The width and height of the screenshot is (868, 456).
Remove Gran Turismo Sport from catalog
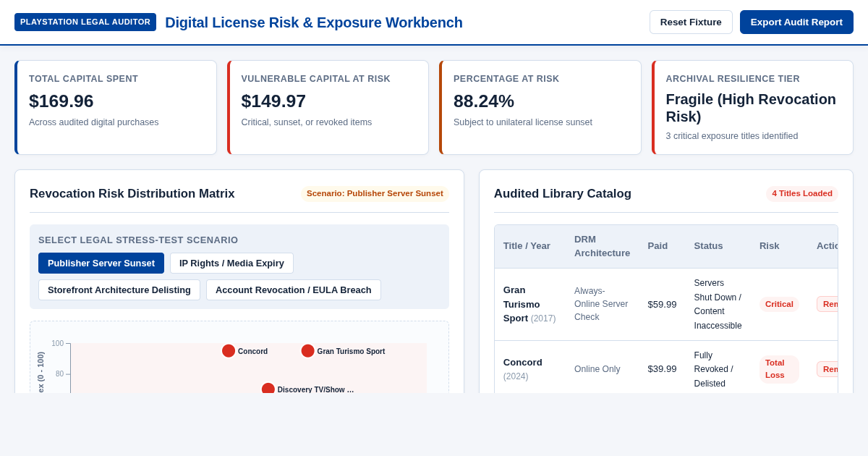[827, 304]
